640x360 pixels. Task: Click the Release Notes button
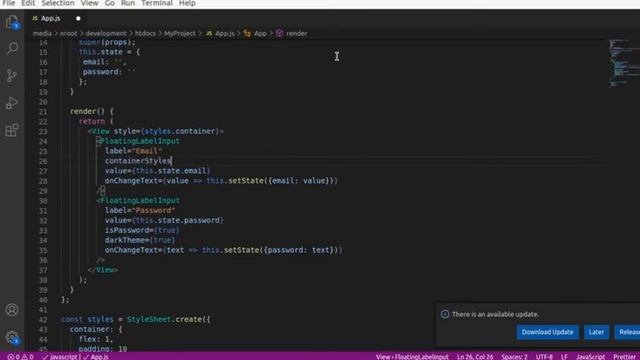628,332
